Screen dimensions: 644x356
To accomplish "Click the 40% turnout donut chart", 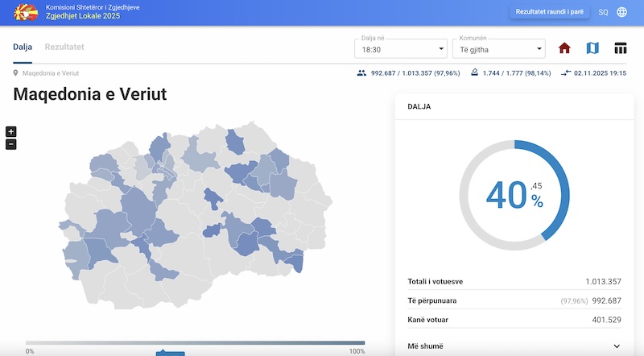I will pyautogui.click(x=514, y=195).
